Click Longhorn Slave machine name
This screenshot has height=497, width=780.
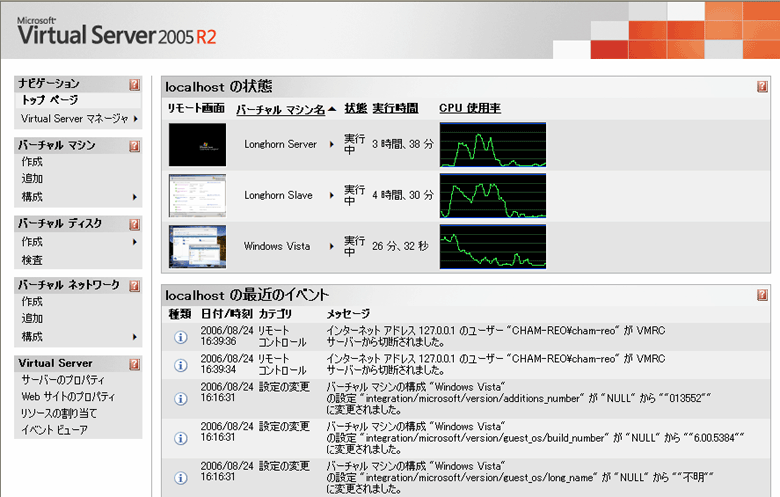(x=278, y=196)
